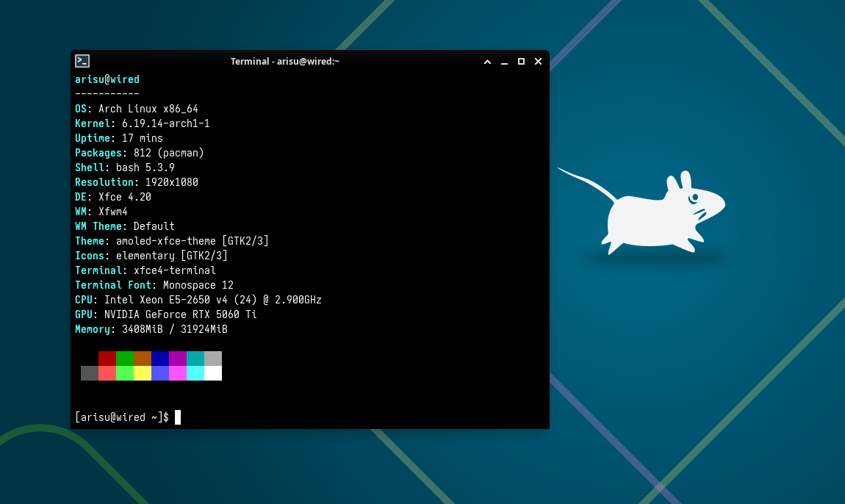Screen dimensions: 845x504
Task: Click the teal color block
Action: [195, 359]
